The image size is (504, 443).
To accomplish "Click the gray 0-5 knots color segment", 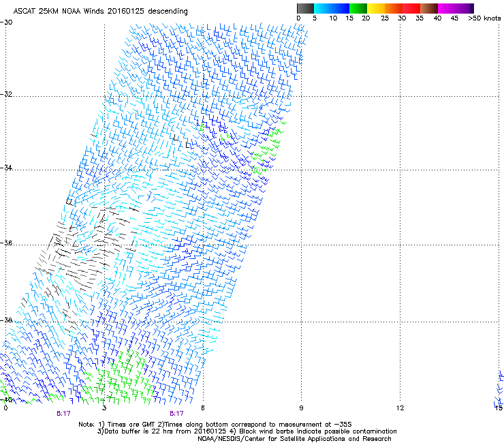I will pos(305,8).
